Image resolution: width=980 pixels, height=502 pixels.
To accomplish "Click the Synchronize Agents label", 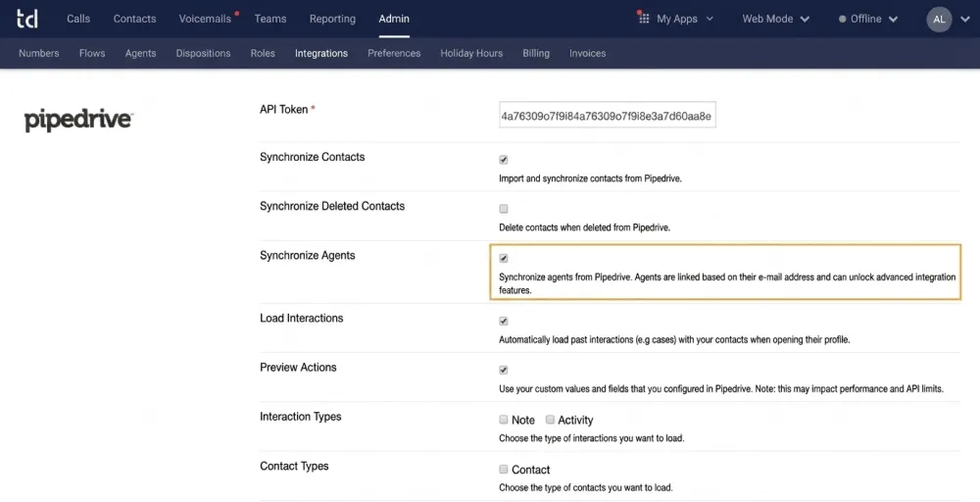I will (x=308, y=256).
